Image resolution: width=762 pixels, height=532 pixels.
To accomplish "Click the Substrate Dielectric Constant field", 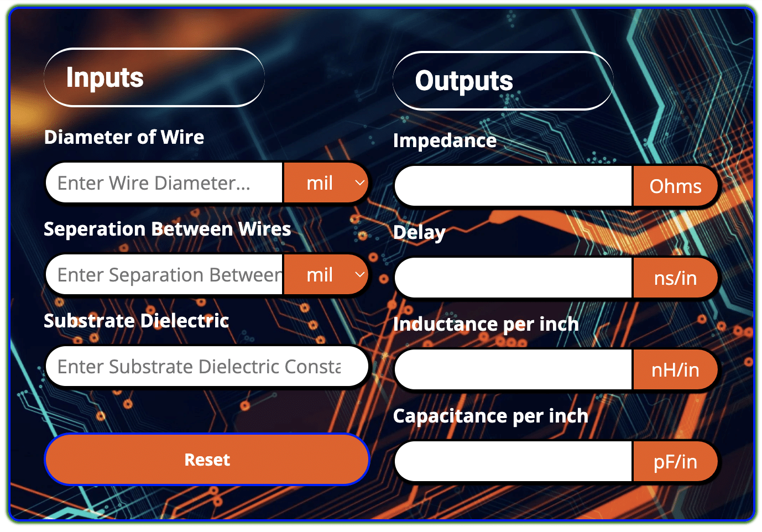I will pyautogui.click(x=207, y=366).
